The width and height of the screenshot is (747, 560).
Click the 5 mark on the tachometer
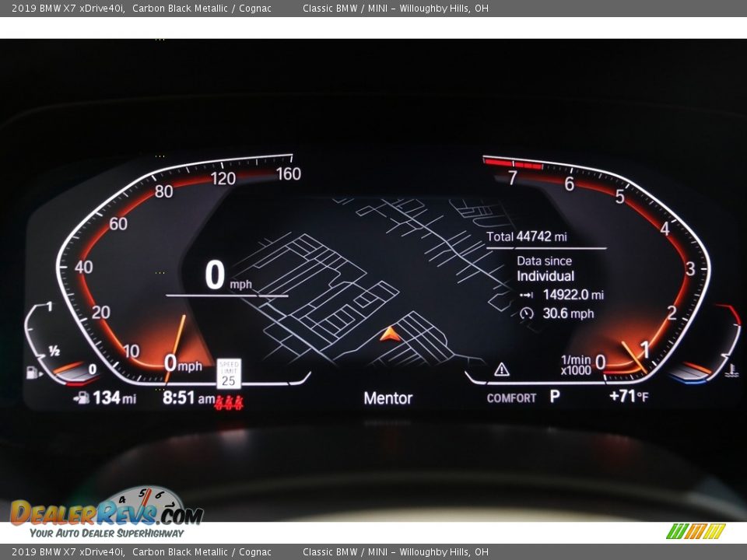pyautogui.click(x=619, y=196)
